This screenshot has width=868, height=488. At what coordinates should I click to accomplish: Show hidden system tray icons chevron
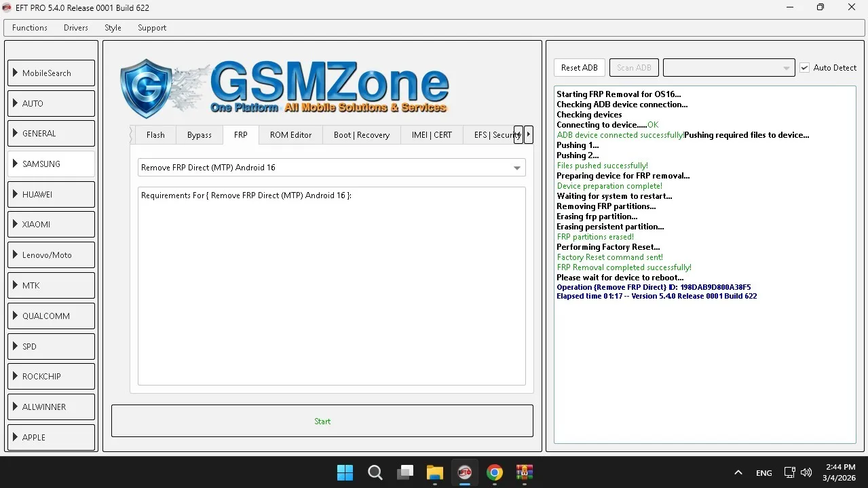(738, 472)
